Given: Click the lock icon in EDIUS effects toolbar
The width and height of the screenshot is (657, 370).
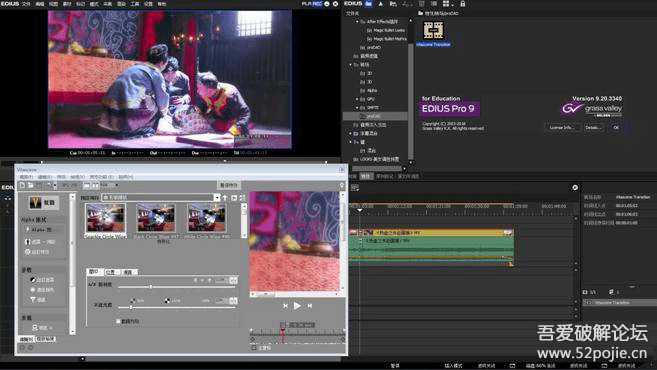Looking at the screenshot, I should point(463,4).
